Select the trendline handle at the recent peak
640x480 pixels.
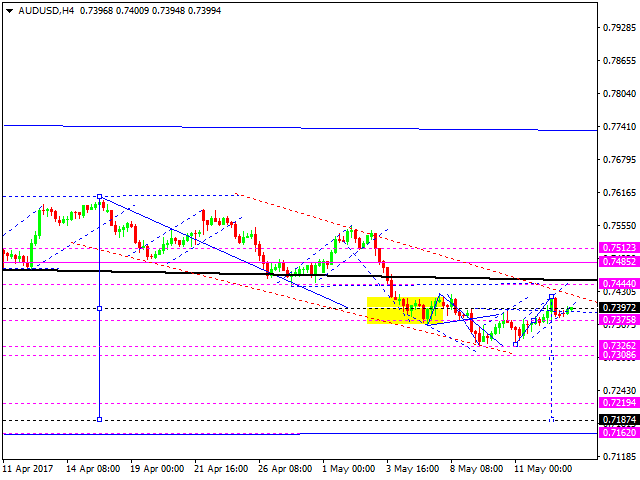551,296
